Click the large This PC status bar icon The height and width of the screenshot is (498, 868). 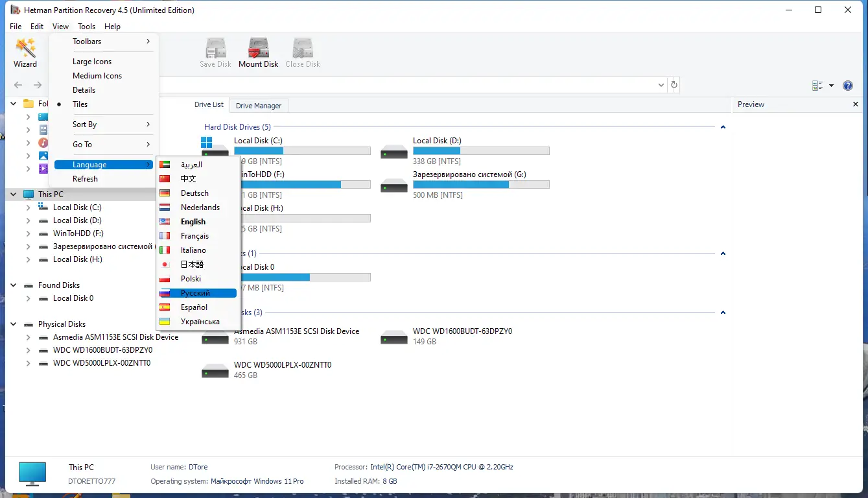[x=32, y=474]
